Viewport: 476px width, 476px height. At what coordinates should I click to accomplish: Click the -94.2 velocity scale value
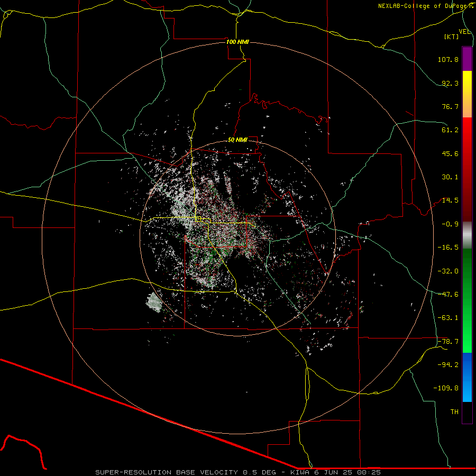point(448,364)
